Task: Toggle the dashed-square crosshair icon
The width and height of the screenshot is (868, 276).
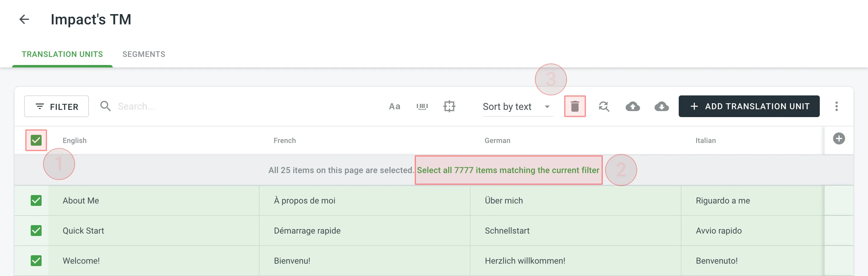Action: (x=449, y=106)
